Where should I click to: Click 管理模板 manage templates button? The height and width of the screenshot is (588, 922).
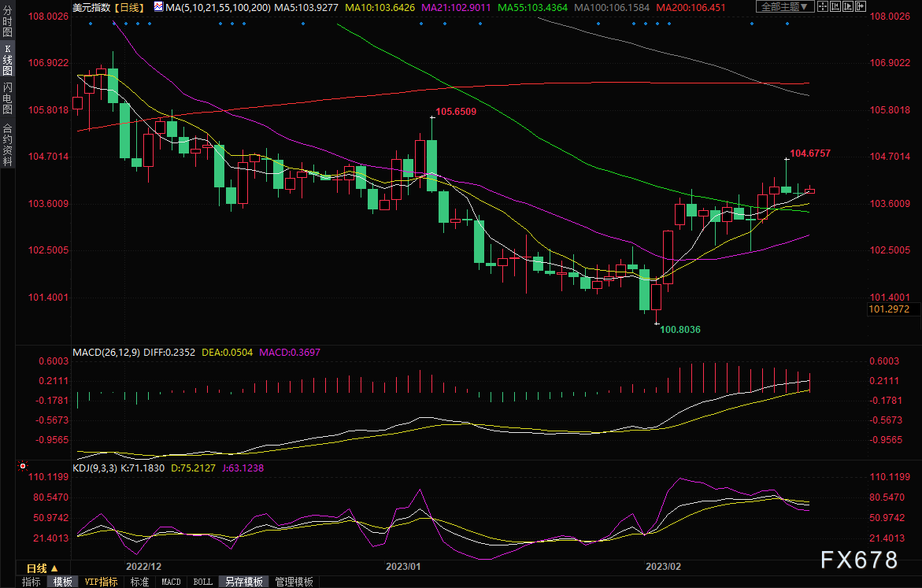point(294,582)
